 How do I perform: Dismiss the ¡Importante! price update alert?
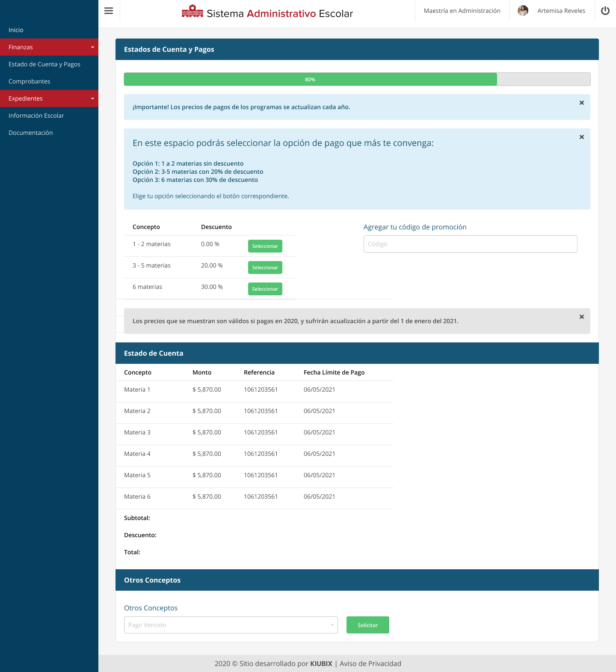(x=581, y=103)
